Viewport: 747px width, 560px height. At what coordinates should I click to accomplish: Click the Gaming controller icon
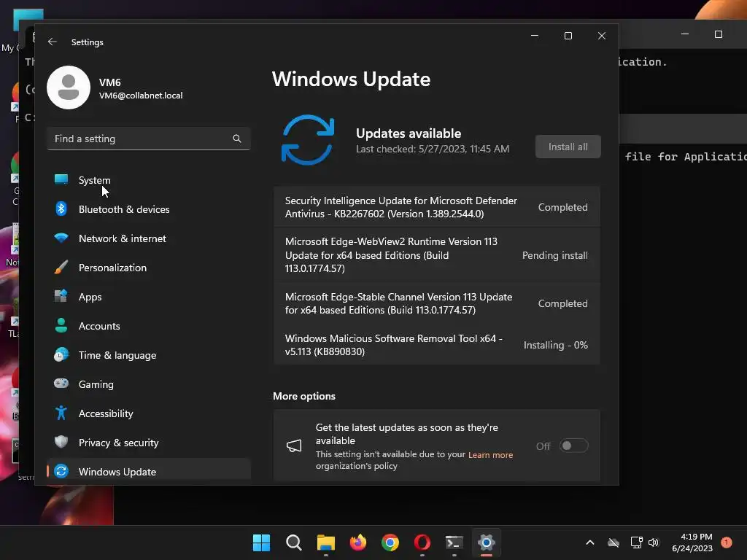[x=61, y=384]
